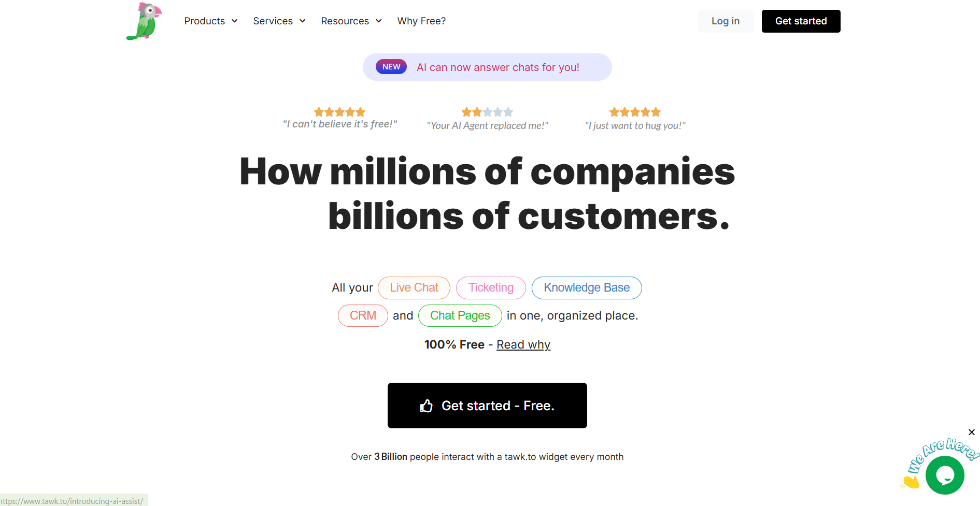
Task: Open the Why Free? page
Action: [421, 21]
